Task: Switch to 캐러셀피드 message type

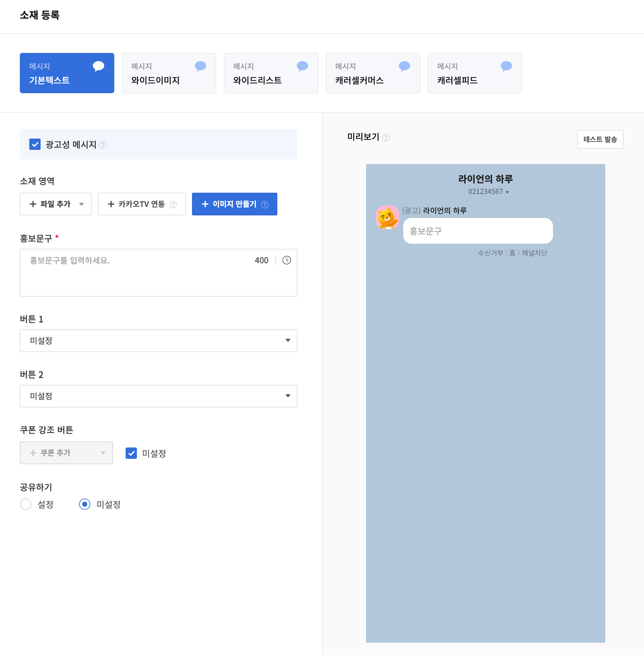Action: [475, 73]
